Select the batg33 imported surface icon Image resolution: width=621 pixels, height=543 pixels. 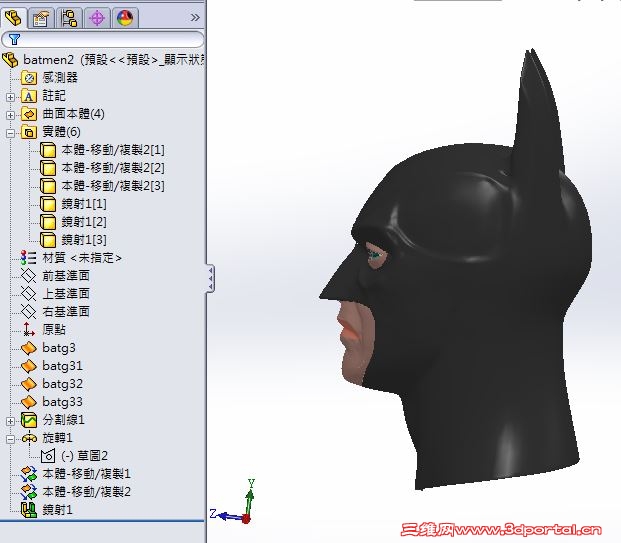point(29,402)
